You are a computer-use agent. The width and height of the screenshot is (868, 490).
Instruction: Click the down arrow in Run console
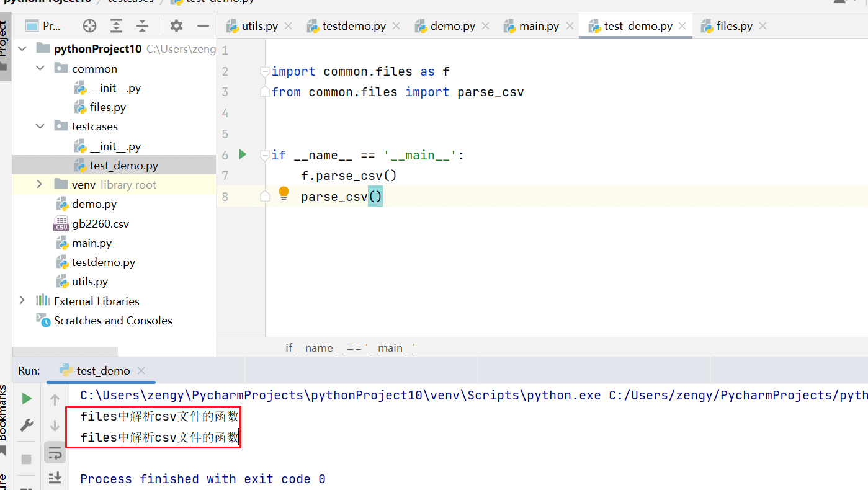tap(55, 425)
